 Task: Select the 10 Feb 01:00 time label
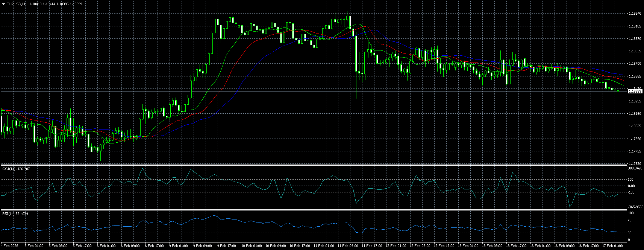pos(252,246)
